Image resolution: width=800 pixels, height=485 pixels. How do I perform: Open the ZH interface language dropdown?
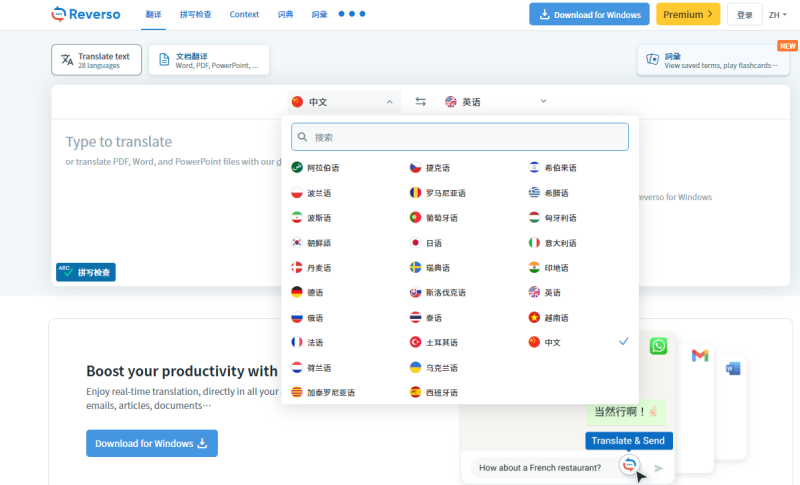[778, 15]
